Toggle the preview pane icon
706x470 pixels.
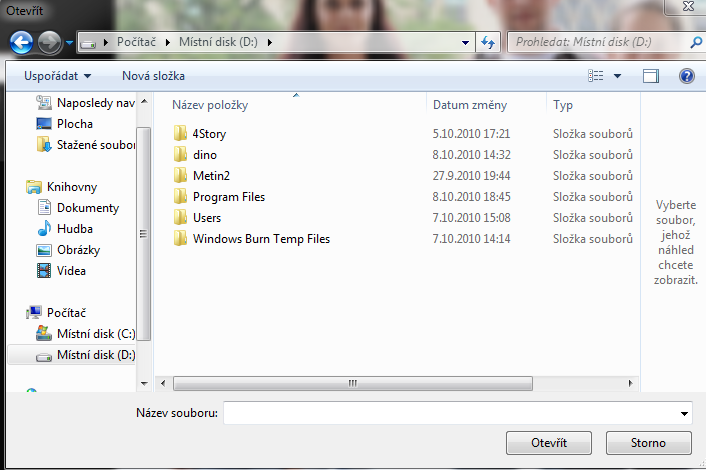[651, 76]
